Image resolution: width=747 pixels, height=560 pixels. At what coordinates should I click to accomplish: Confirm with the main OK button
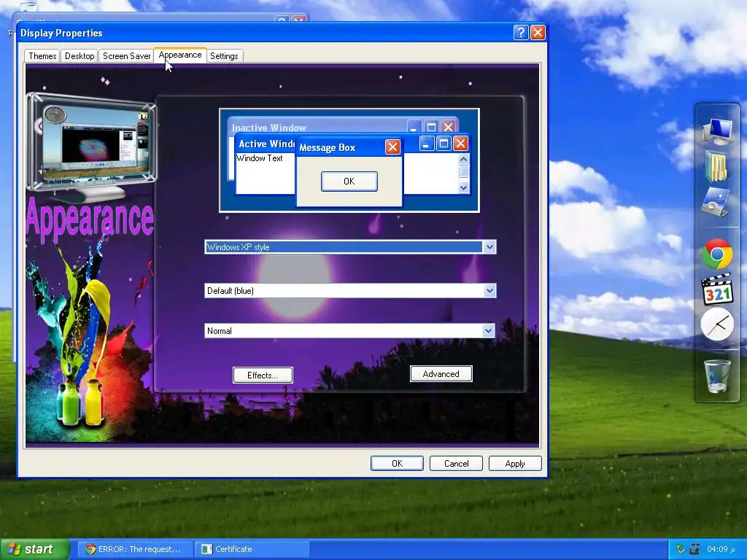397,464
